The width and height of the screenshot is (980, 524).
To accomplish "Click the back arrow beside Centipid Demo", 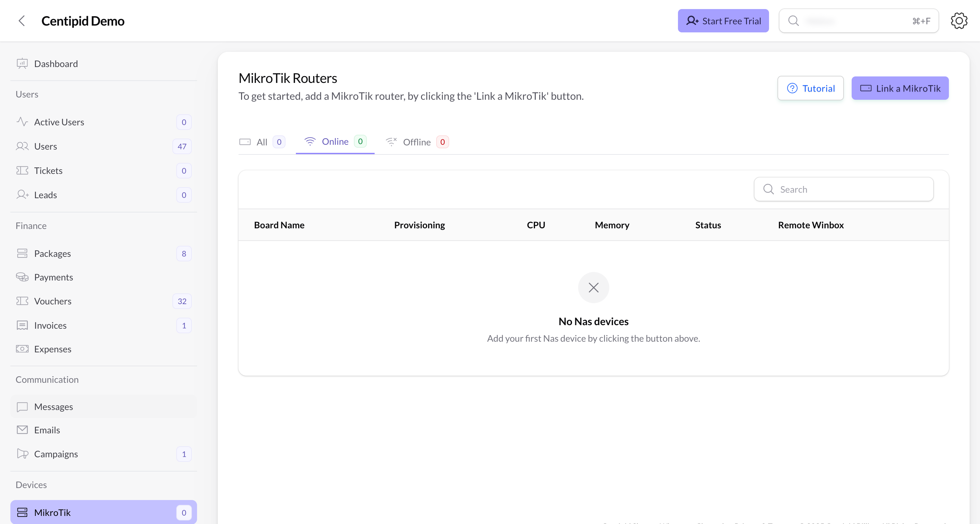I will pyautogui.click(x=22, y=21).
